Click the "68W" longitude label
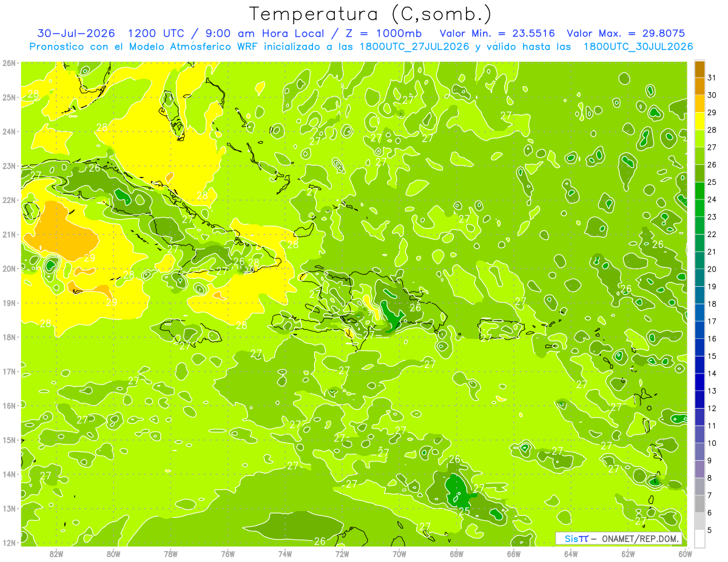Image resolution: width=728 pixels, height=562 pixels. 457,554
